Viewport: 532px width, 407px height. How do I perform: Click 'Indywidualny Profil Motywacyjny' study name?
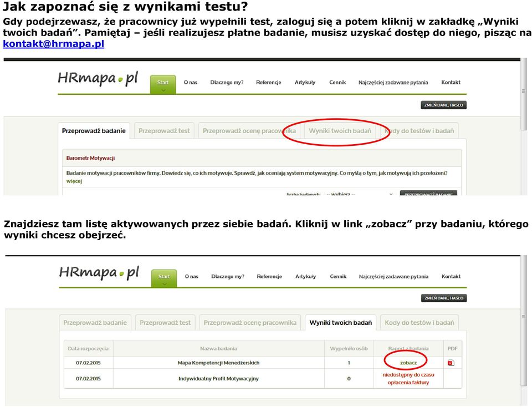[218, 379]
